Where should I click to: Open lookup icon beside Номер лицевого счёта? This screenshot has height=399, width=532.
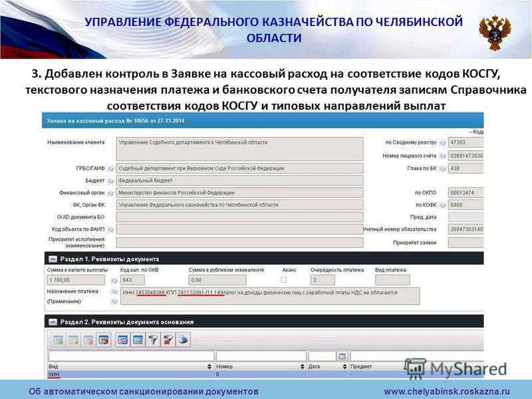pos(442,156)
